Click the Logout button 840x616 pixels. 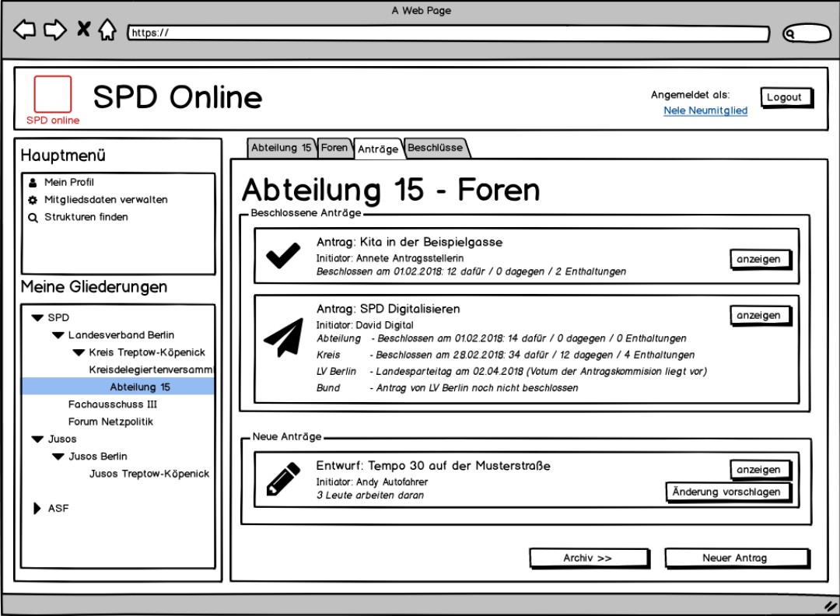click(x=786, y=97)
